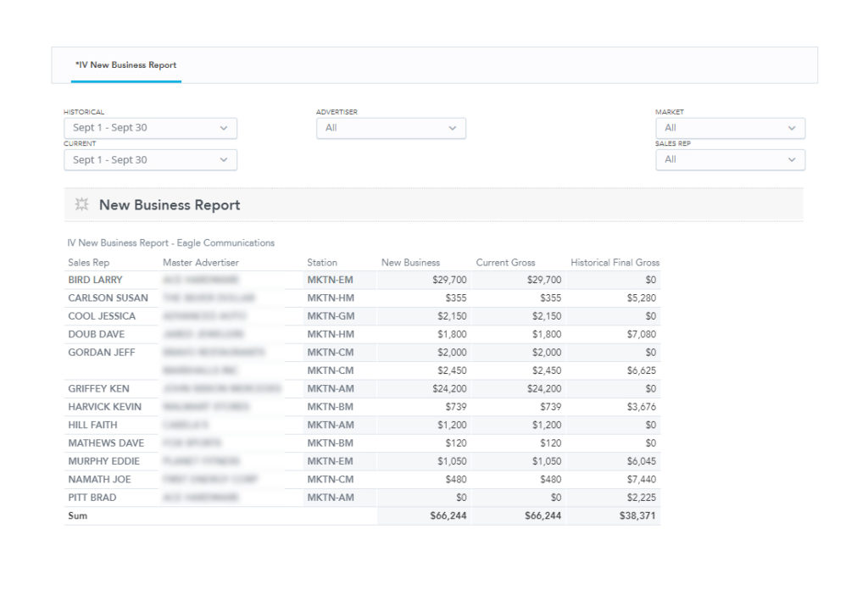Click the $5,280 Historical Final Gross value
This screenshot has width=868, height=590.
(641, 298)
